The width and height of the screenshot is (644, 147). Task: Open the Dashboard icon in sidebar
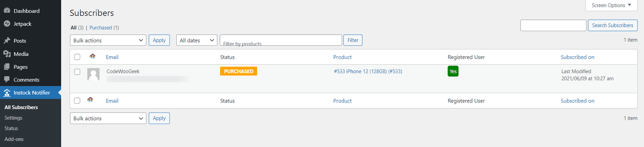(7, 11)
